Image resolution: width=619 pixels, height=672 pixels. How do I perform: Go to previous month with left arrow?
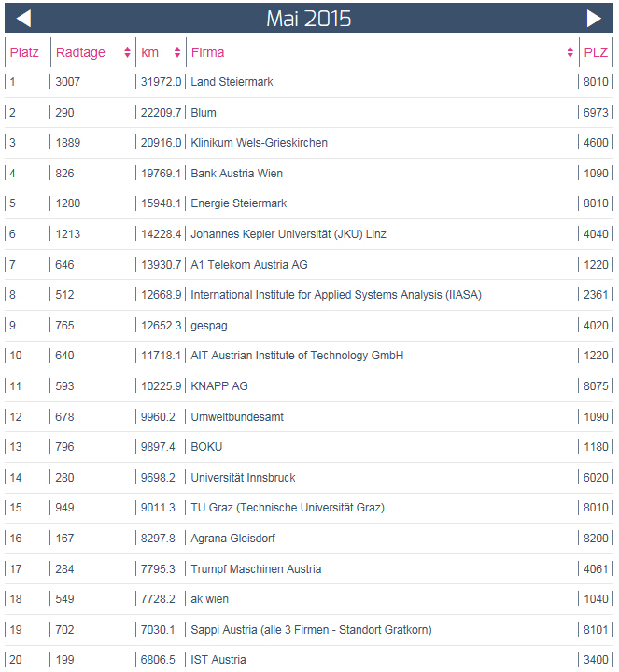24,19
